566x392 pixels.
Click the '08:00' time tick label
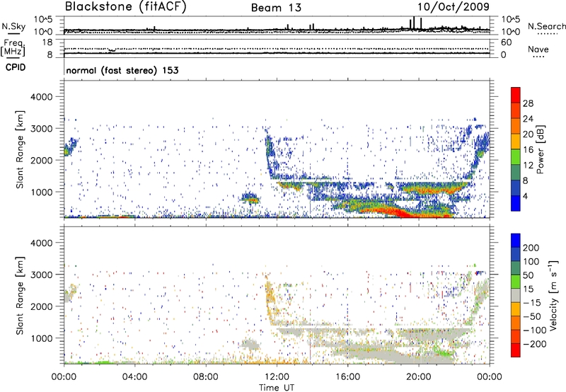tap(206, 377)
